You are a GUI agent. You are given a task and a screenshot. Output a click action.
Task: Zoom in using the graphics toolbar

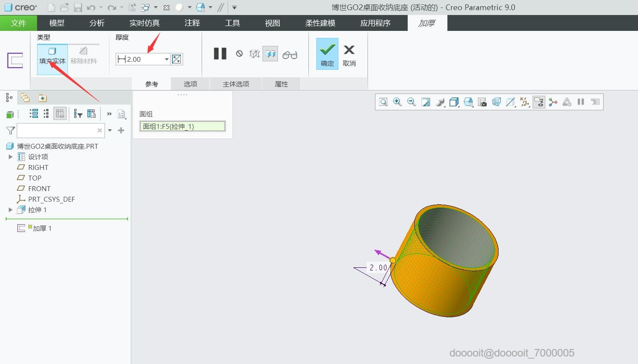[x=397, y=102]
